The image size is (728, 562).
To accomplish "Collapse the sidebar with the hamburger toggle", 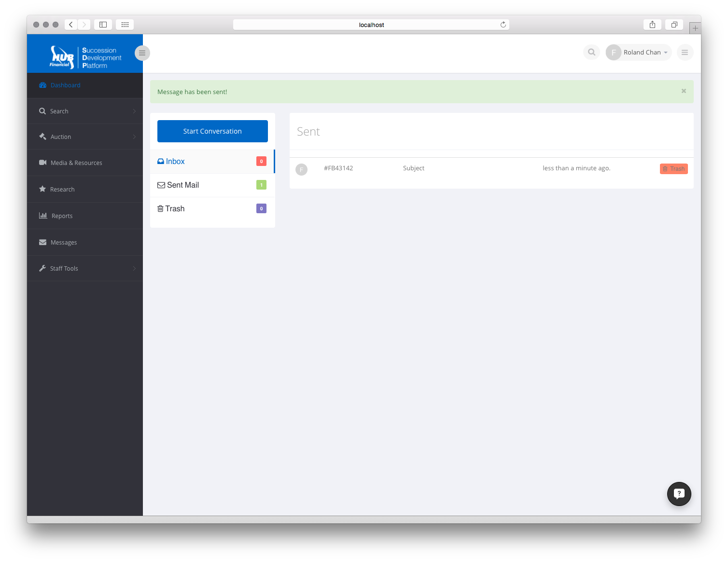I will [x=142, y=53].
